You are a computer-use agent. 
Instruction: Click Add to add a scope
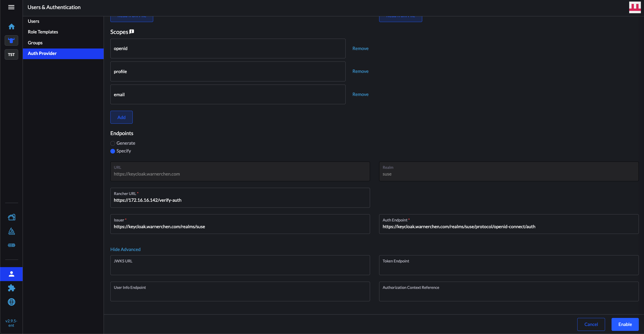[x=121, y=117]
